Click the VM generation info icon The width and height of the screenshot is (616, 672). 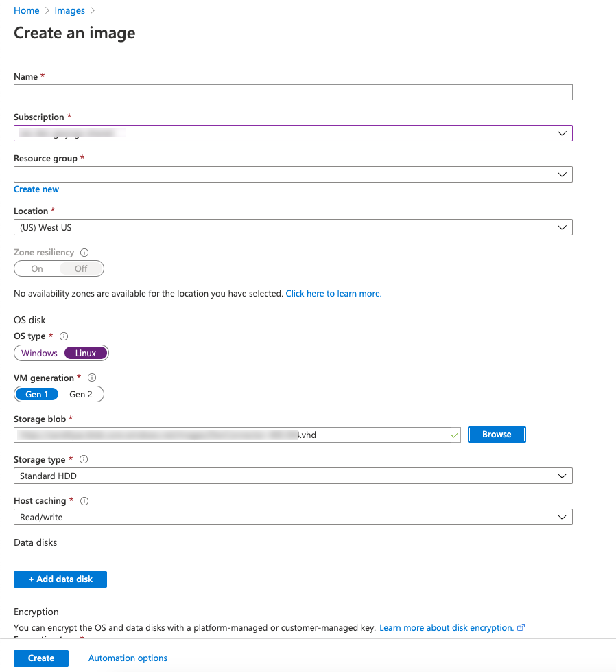click(92, 378)
